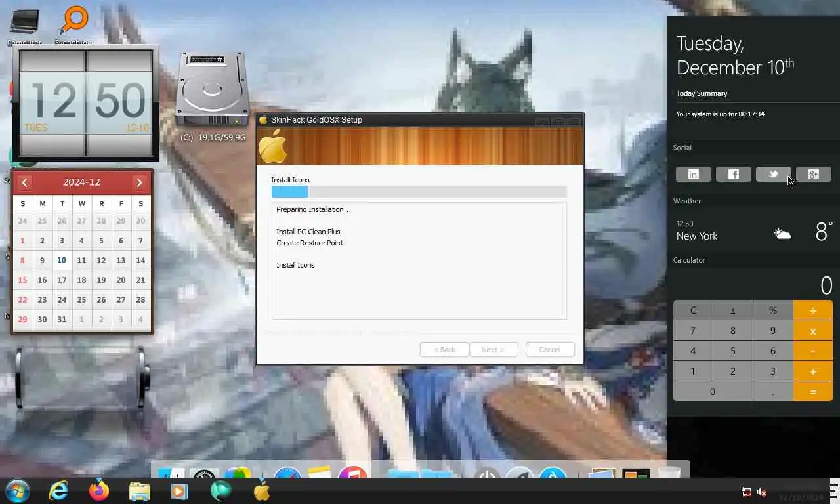Screen dimensions: 840x504
Task: Click the system uptime summary text
Action: coord(721,114)
